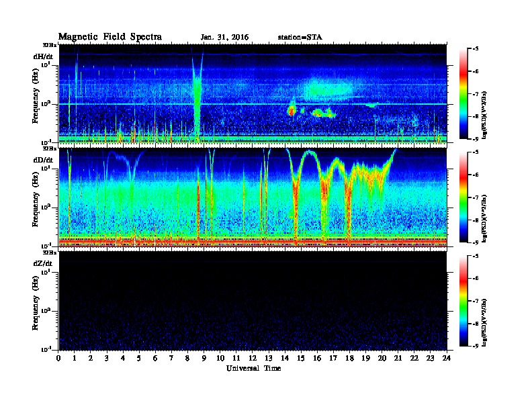Screen dimensions: 532x411
Task: Click the "32Hz" label atop dH/dt panel
Action: coord(50,45)
